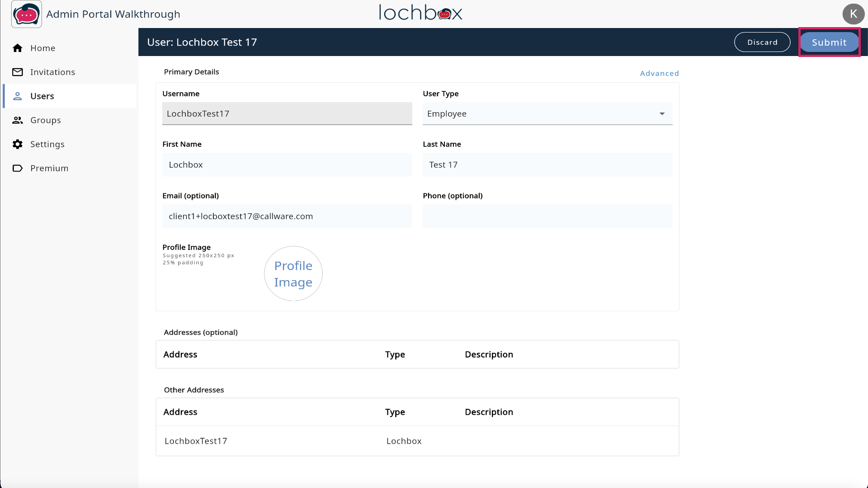Click into the First Name field
Image resolution: width=868 pixels, height=488 pixels.
click(x=287, y=165)
